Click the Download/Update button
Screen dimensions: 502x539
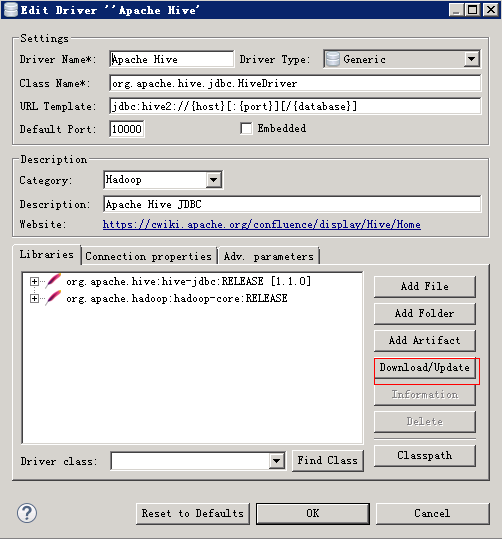pyautogui.click(x=425, y=368)
